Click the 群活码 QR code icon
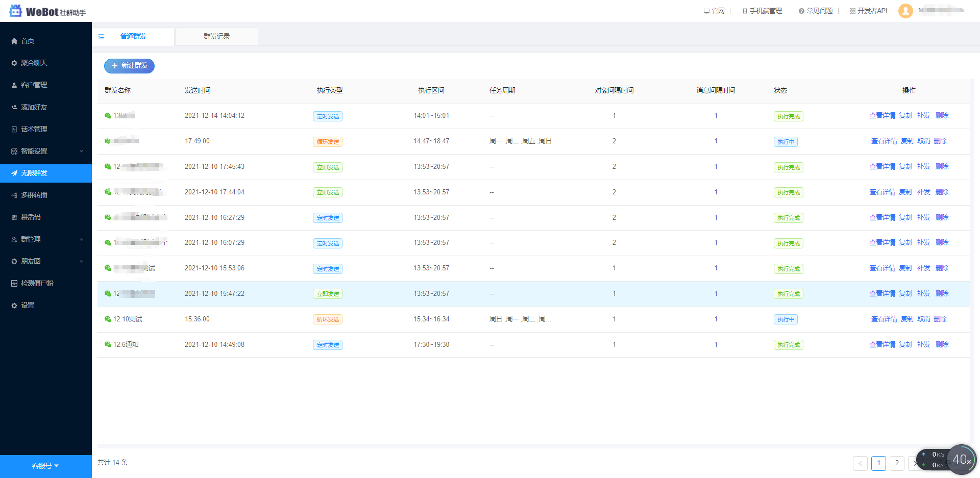This screenshot has height=478, width=980. pos(14,217)
